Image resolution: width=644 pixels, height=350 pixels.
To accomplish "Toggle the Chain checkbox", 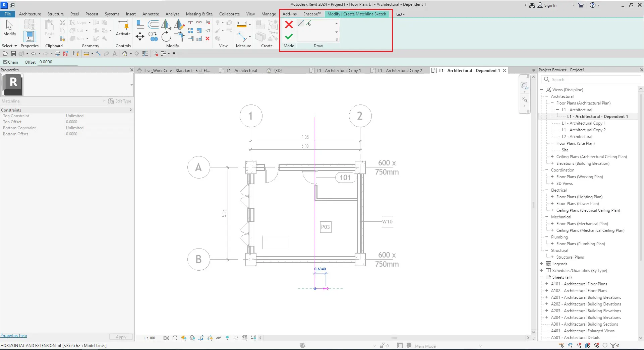I will [5, 62].
